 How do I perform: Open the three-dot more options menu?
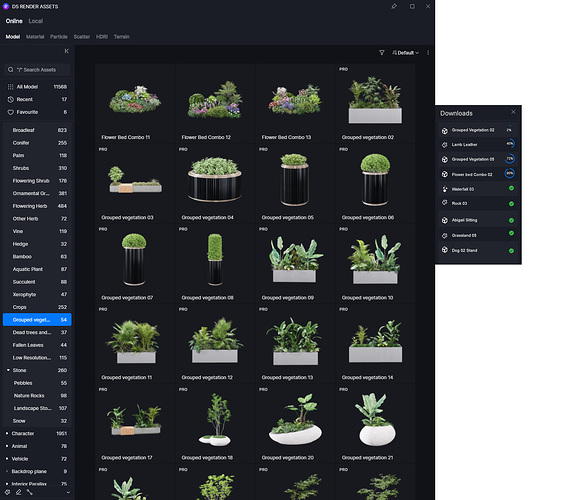click(x=428, y=53)
